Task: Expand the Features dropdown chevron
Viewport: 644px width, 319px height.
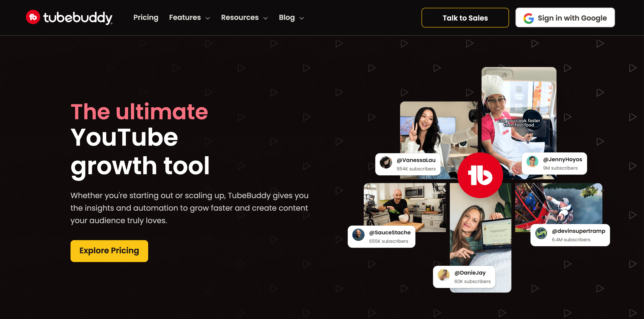Action: 208,18
